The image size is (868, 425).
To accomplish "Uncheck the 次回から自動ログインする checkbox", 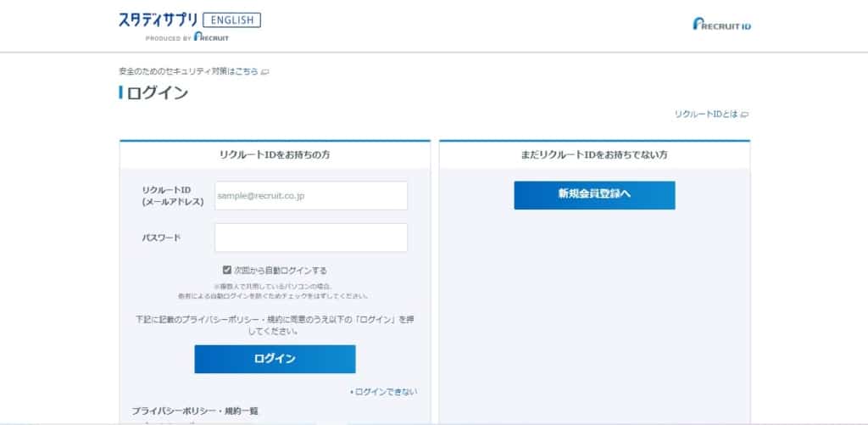I will [227, 270].
